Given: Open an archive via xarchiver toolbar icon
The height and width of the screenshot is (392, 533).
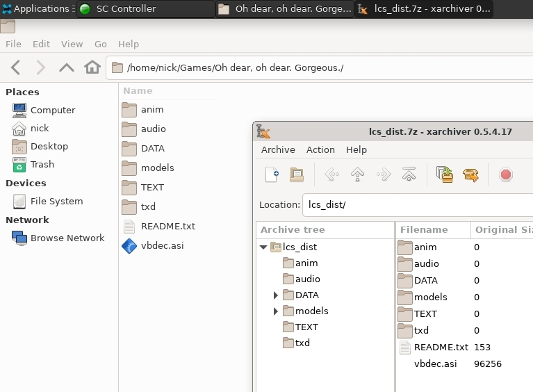Looking at the screenshot, I should coord(297,174).
